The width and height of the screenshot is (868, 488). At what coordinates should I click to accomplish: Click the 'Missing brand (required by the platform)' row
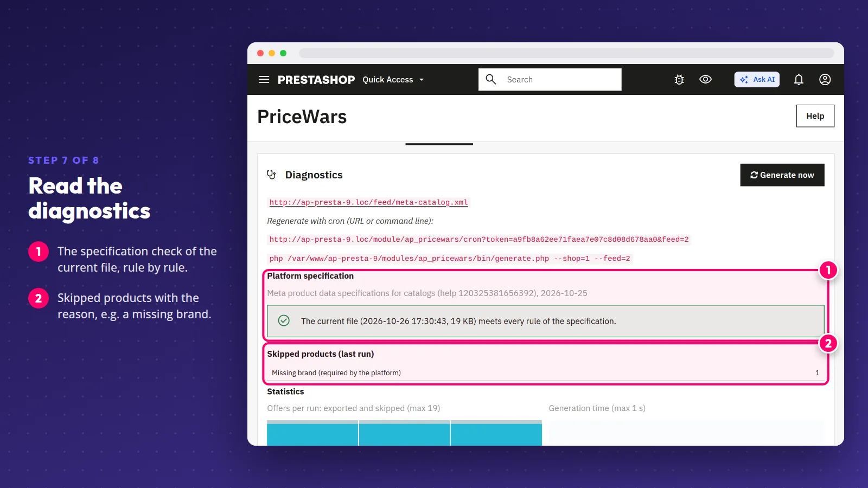[x=546, y=373]
